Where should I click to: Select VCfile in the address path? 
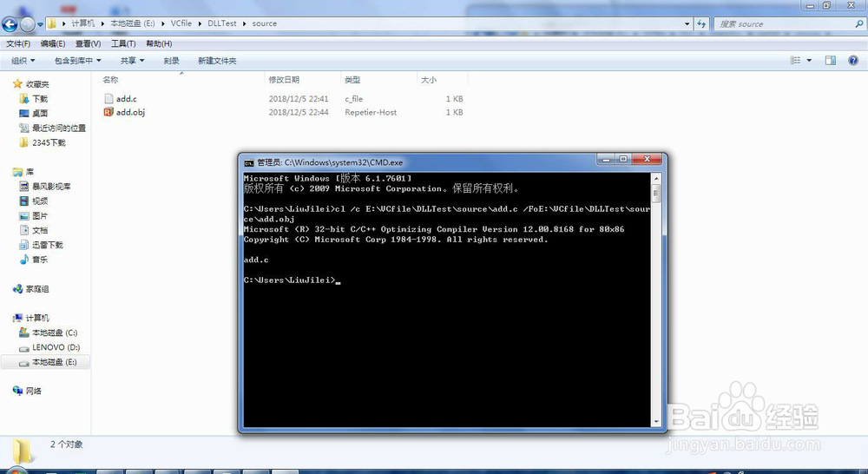tap(181, 23)
